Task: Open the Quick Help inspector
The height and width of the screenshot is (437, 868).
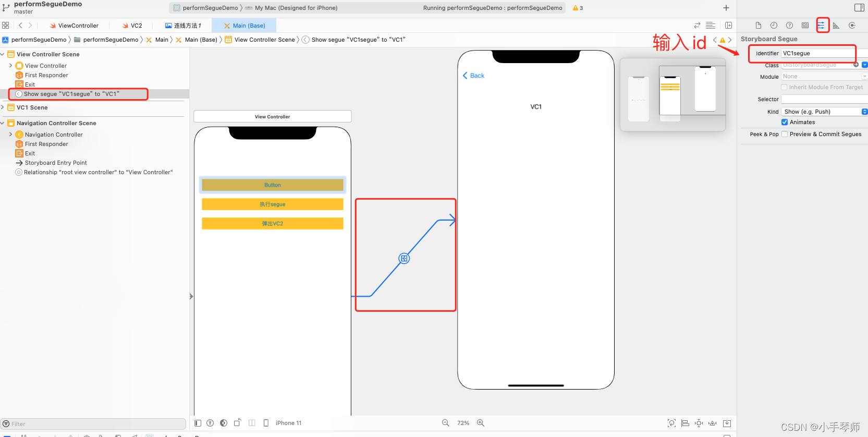Action: point(790,26)
